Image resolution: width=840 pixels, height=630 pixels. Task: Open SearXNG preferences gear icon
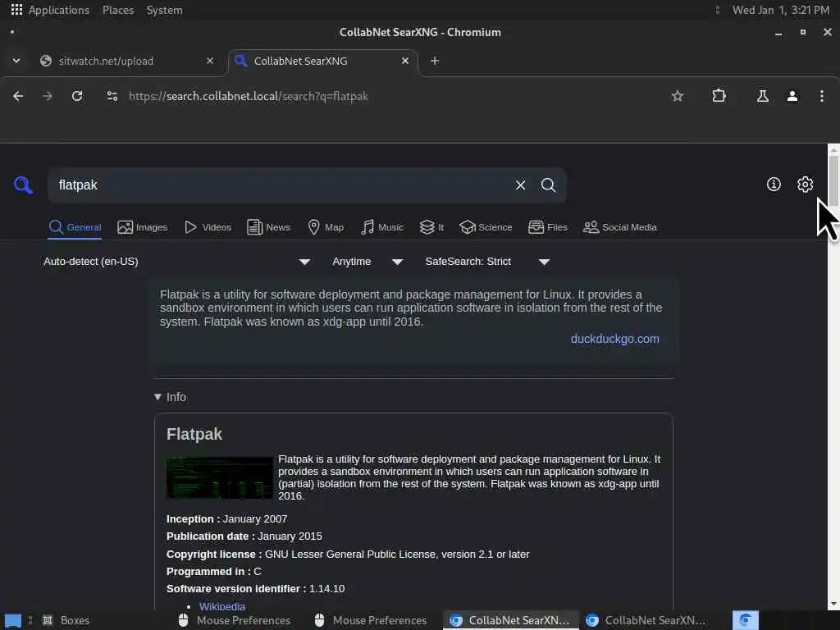pyautogui.click(x=805, y=185)
